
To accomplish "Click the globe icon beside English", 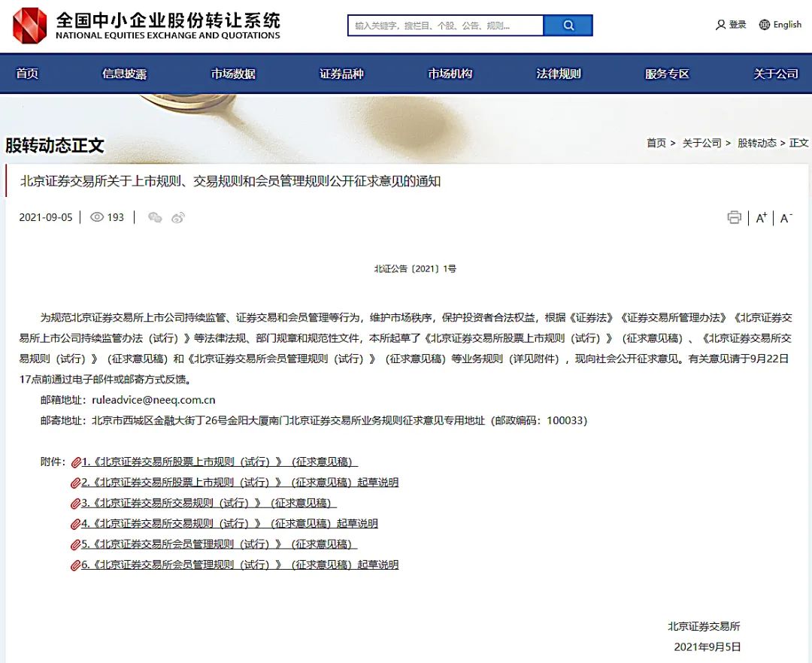I will (x=764, y=24).
